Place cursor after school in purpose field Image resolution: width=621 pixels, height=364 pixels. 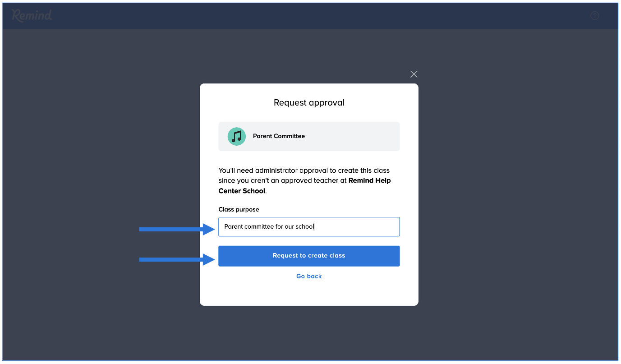pyautogui.click(x=314, y=227)
